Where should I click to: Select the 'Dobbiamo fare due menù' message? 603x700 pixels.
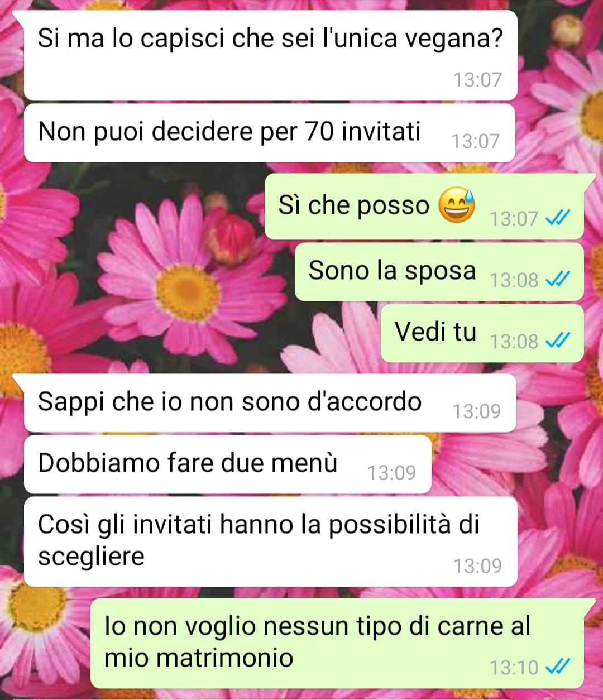(227, 464)
